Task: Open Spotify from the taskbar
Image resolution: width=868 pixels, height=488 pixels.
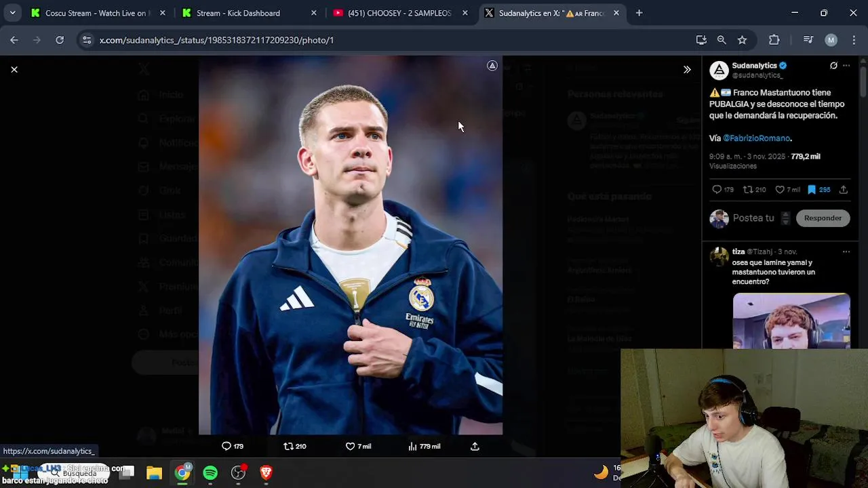Action: [210, 472]
